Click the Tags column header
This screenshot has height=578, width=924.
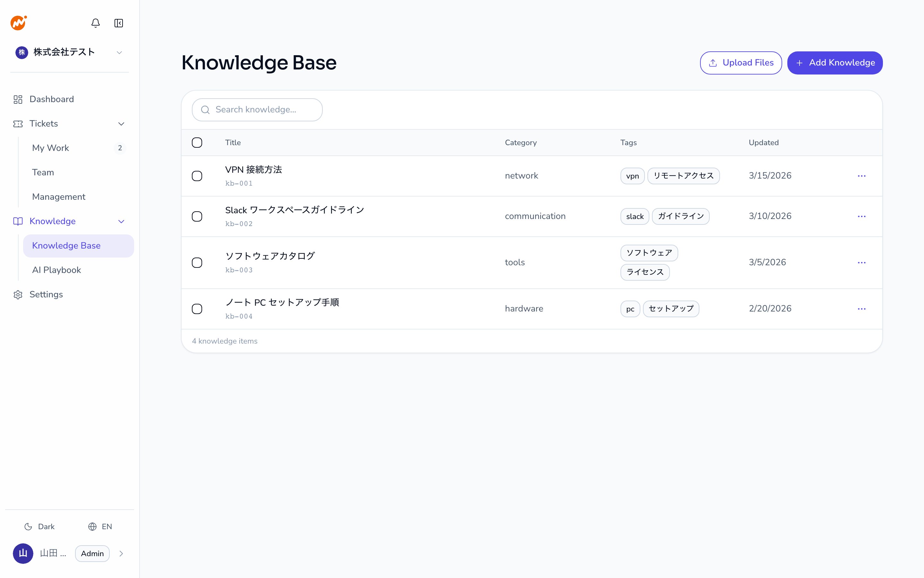[629, 143]
